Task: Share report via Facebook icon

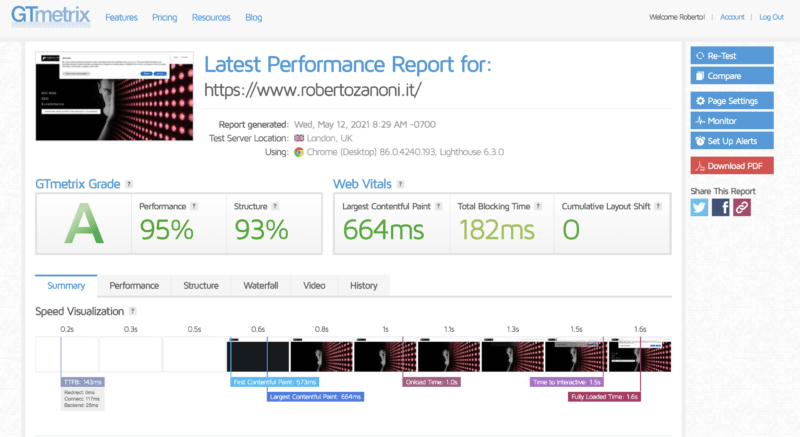Action: 720,207
